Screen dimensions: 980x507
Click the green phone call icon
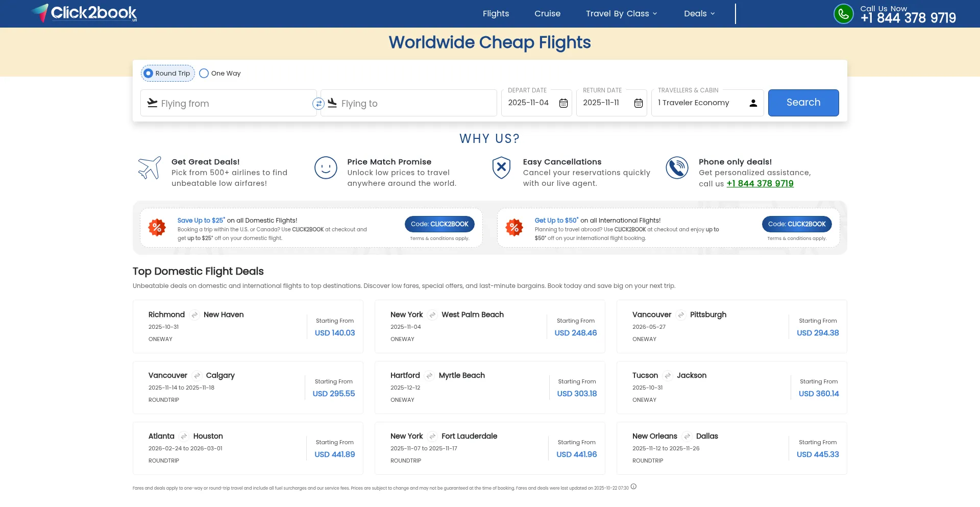(x=843, y=14)
